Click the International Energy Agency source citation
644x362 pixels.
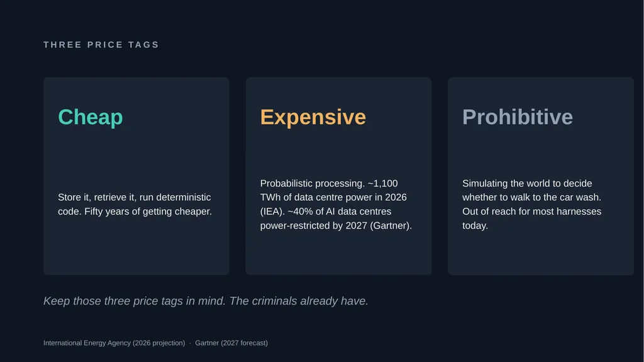coord(114,343)
